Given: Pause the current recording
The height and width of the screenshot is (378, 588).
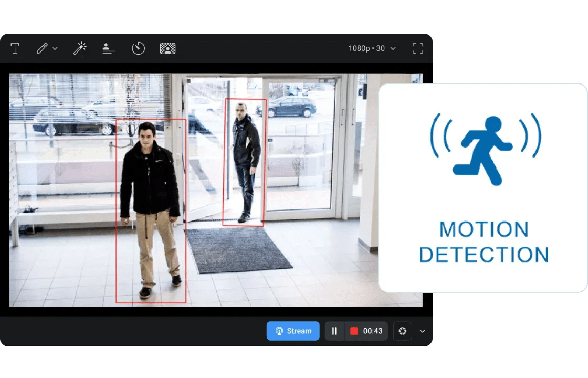Looking at the screenshot, I should pos(334,331).
